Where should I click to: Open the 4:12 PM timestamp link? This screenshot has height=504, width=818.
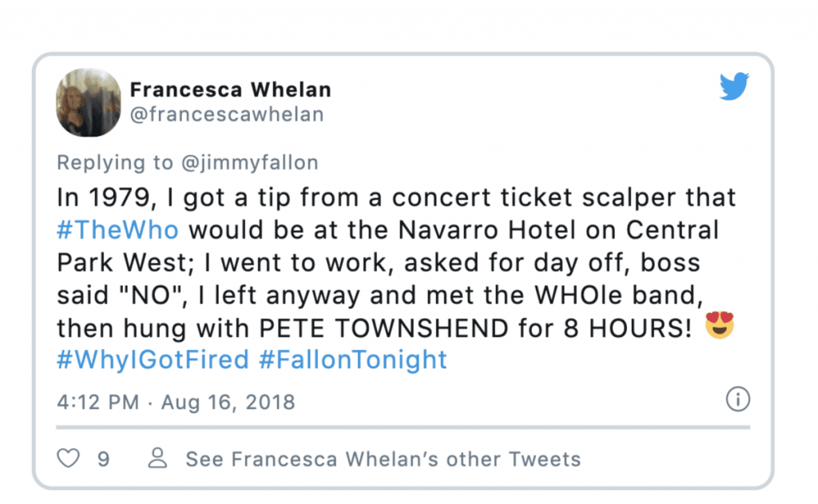pyautogui.click(x=98, y=403)
